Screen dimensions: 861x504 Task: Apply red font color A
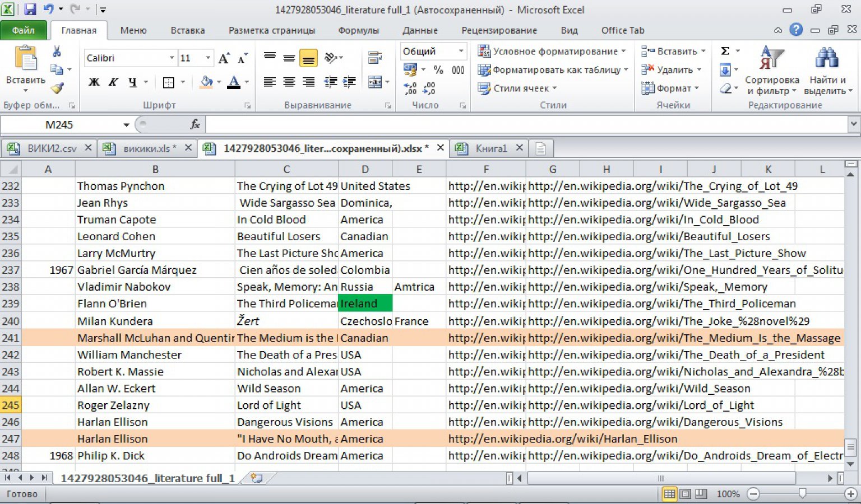tap(234, 82)
